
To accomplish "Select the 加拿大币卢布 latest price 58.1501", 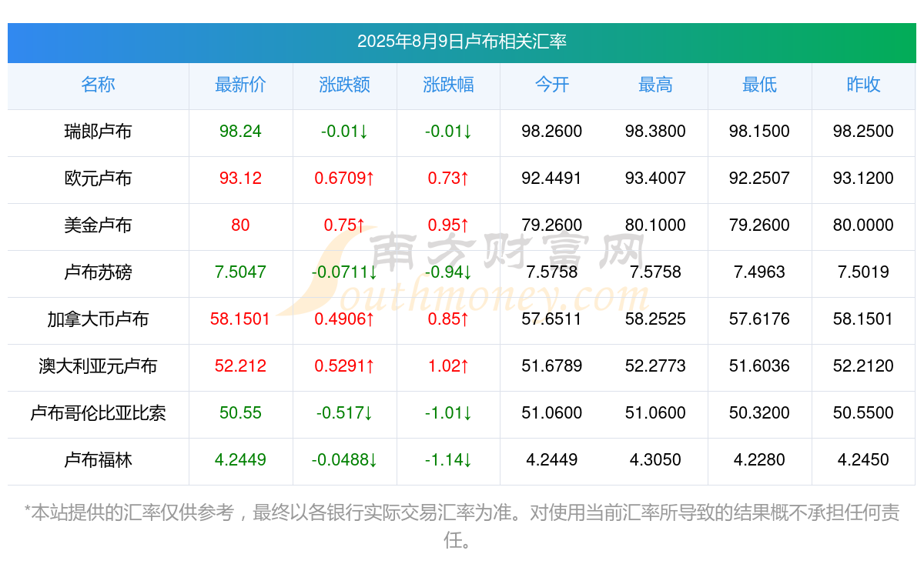I will [x=240, y=319].
